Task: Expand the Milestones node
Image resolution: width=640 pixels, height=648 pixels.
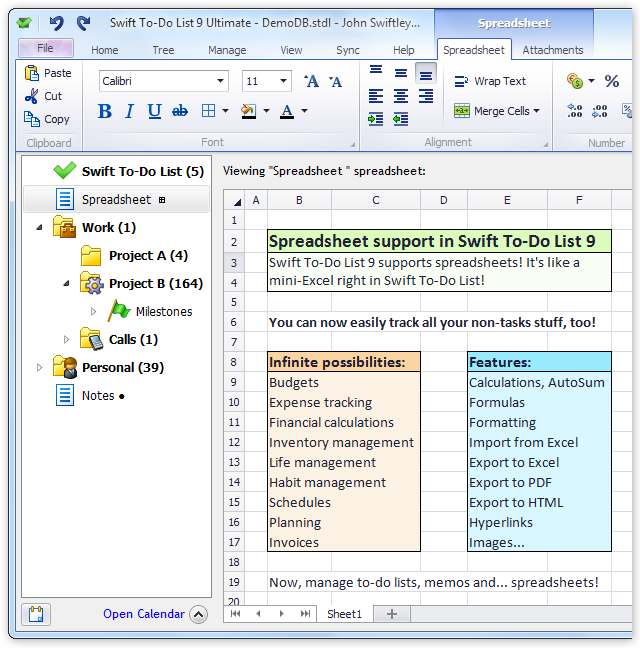Action: (x=93, y=311)
